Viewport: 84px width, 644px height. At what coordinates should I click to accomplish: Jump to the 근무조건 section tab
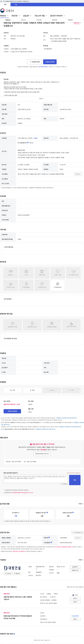(x=23, y=20)
